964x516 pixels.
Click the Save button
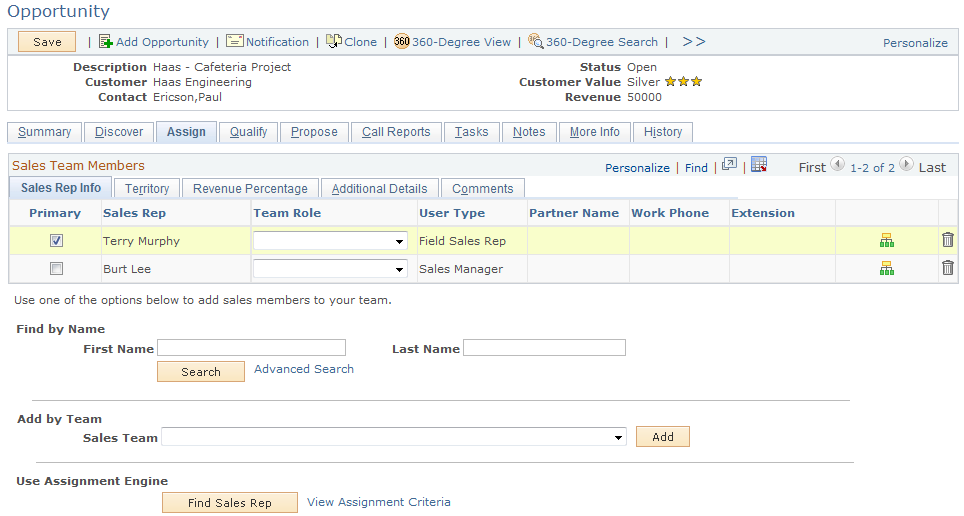coord(47,42)
